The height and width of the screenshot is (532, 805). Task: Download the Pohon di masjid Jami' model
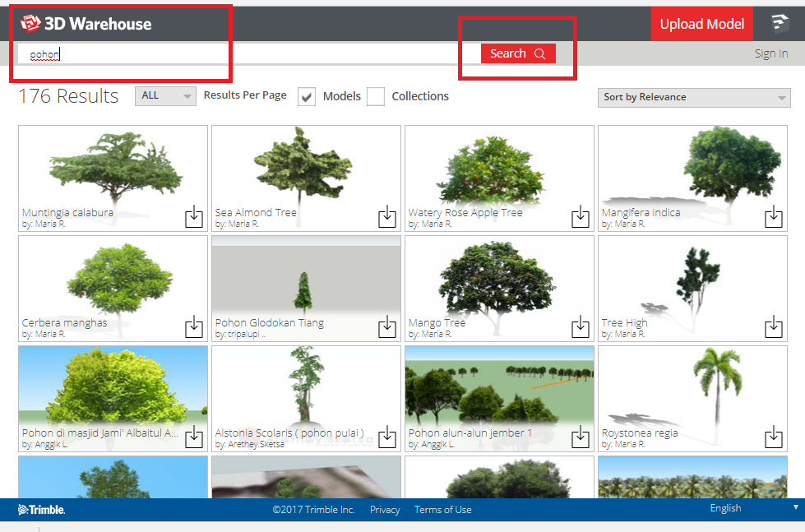[193, 437]
